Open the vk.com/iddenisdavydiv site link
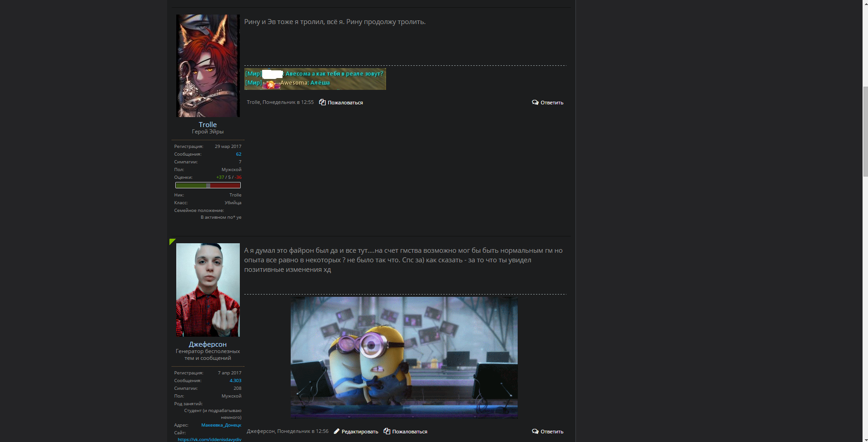Viewport: 868px width, 442px height. coord(209,439)
